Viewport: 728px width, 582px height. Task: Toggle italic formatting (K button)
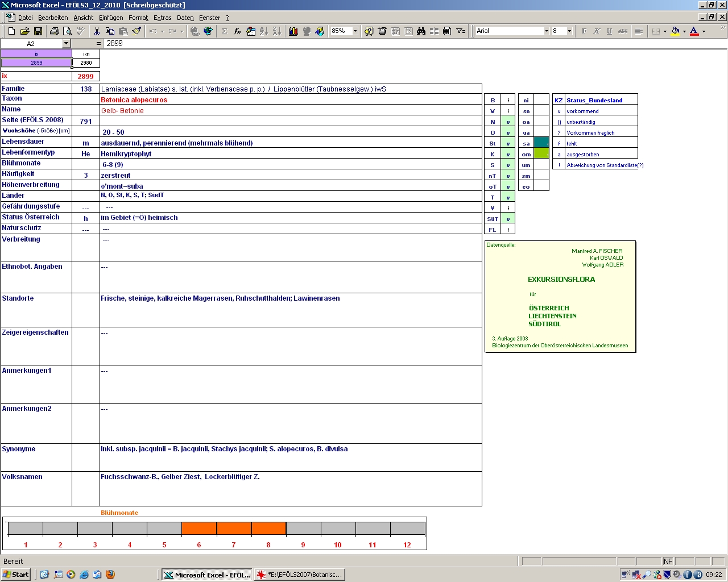coord(597,31)
